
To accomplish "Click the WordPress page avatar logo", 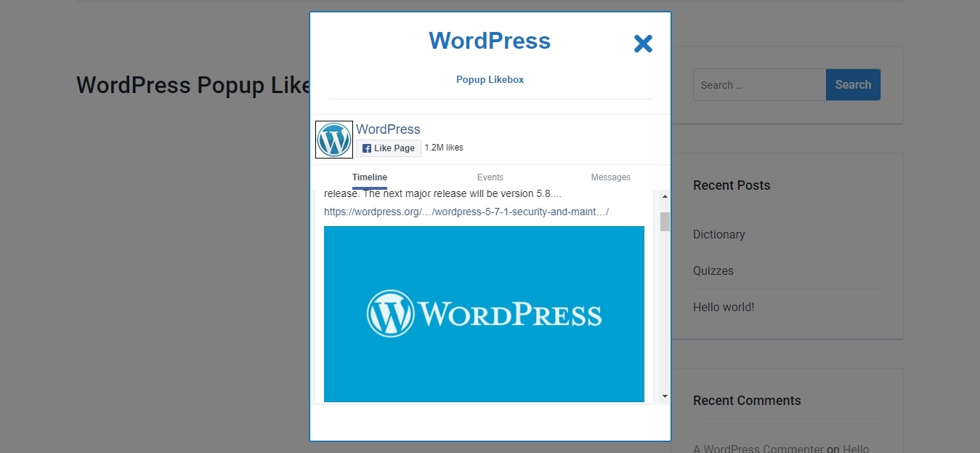I will [x=334, y=140].
